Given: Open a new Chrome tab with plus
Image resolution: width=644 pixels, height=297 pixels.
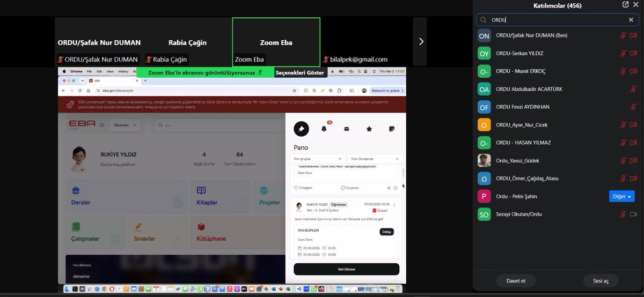Looking at the screenshot, I should click(x=144, y=80).
